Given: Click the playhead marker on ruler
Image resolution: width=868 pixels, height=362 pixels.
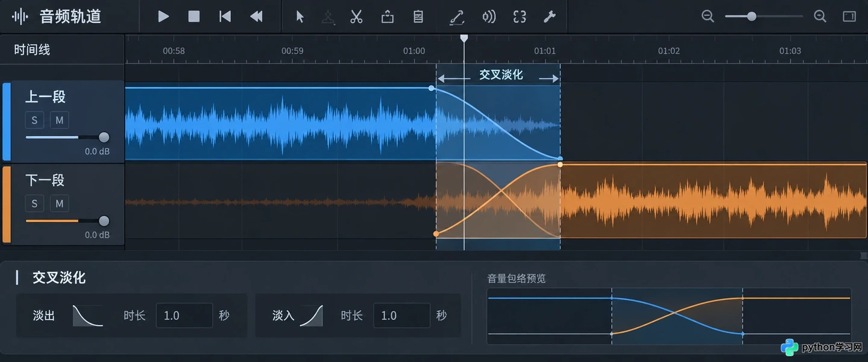Looking at the screenshot, I should (464, 38).
